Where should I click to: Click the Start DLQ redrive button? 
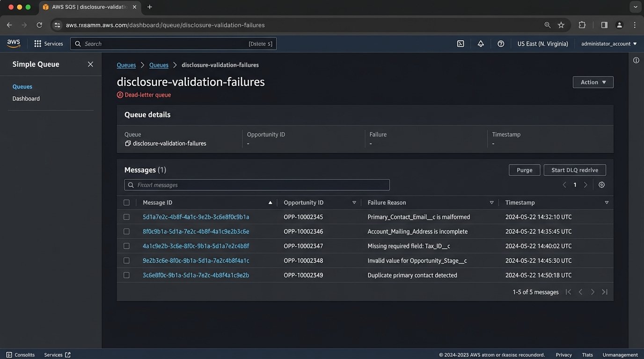click(574, 170)
